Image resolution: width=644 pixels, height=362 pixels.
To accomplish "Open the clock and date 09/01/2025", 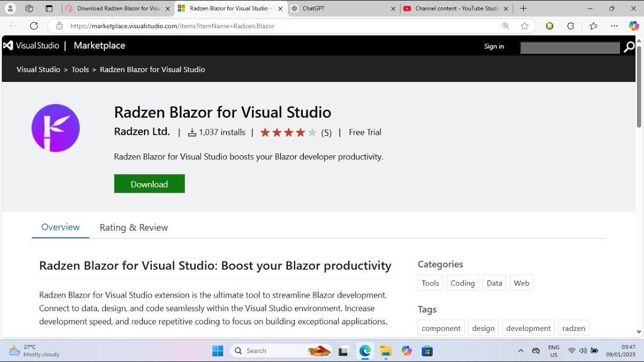I will (x=621, y=351).
